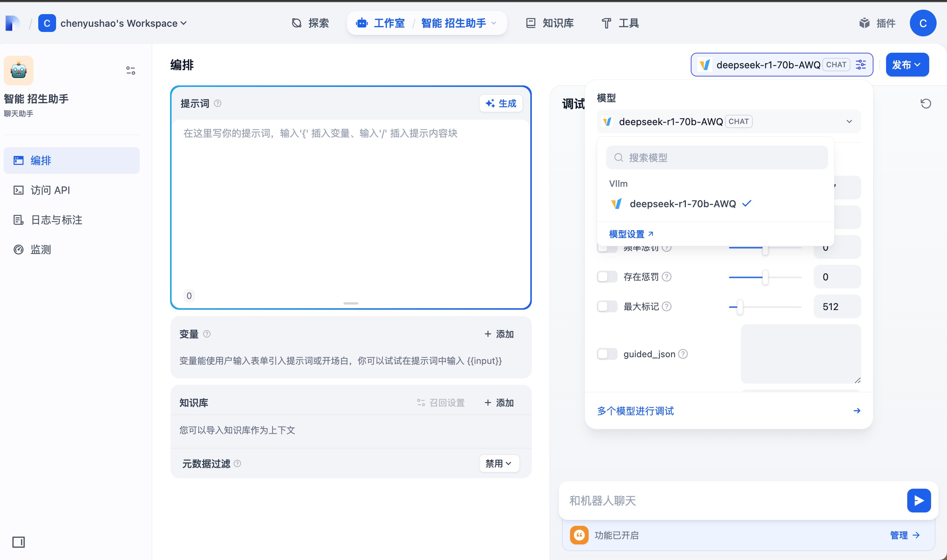Click the 最大标记 value field 512
Viewport: 947px width, 560px height.
(x=837, y=306)
